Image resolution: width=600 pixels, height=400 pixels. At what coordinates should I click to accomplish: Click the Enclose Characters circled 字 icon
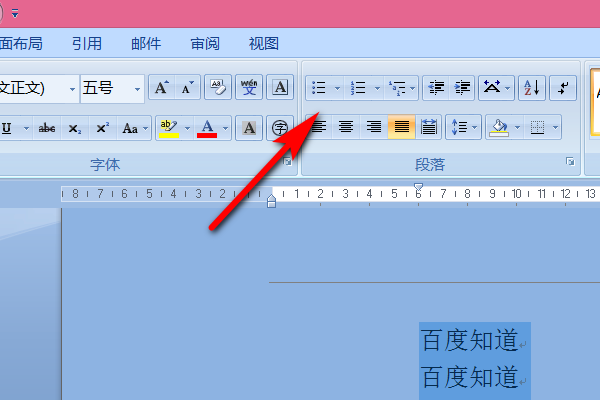pyautogui.click(x=280, y=127)
